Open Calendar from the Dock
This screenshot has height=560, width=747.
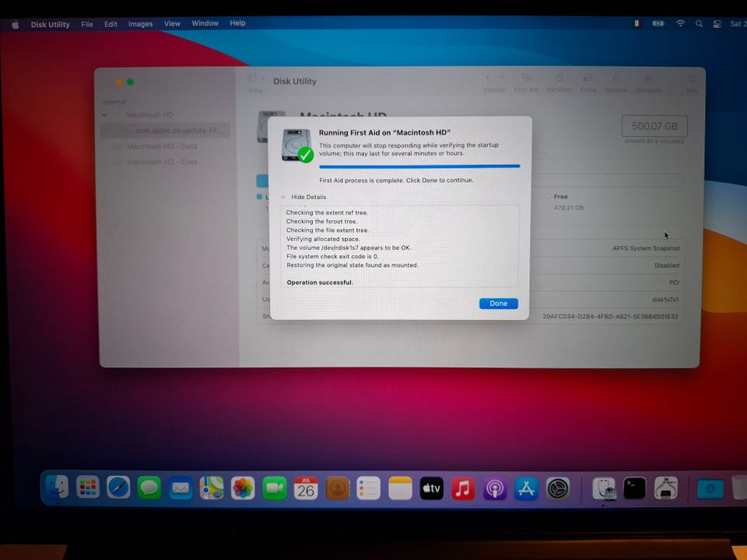pyautogui.click(x=306, y=488)
